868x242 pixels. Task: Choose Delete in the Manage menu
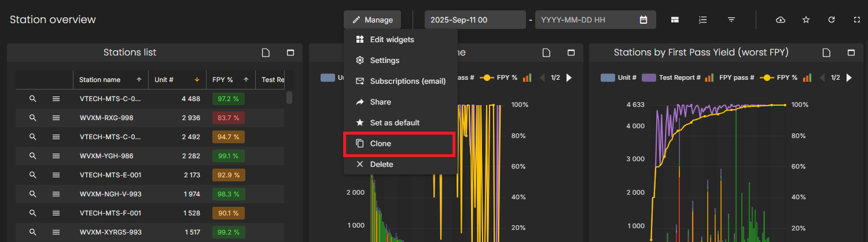pyautogui.click(x=400, y=164)
